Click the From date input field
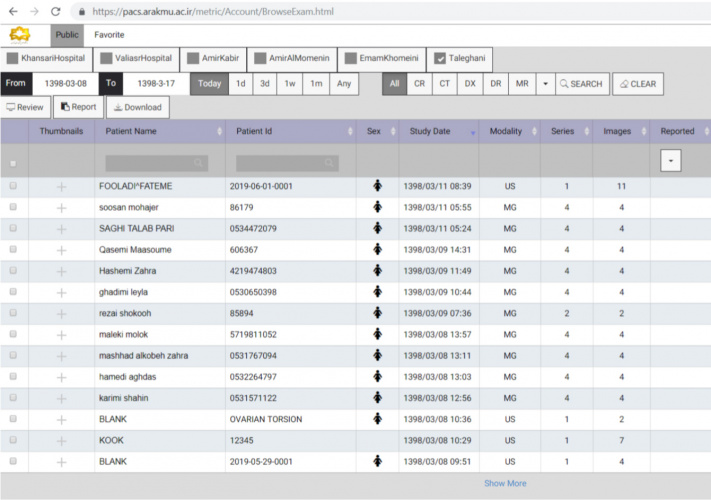This screenshot has width=711, height=500. (63, 84)
